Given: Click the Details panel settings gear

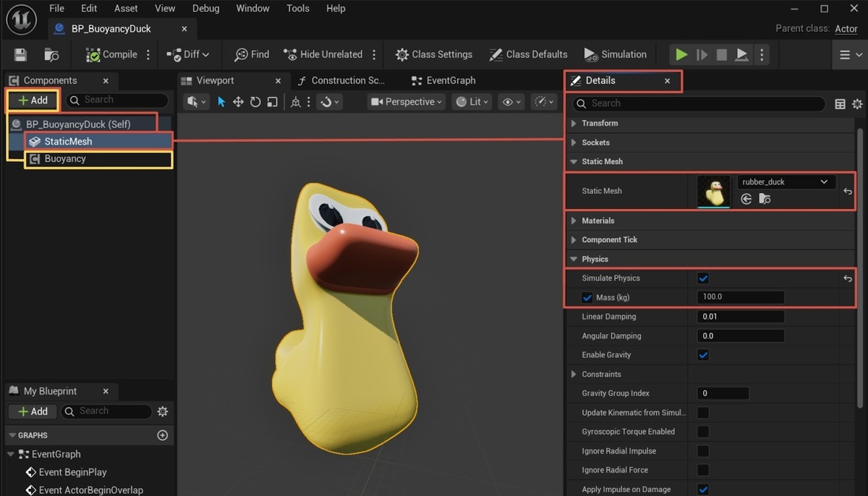Looking at the screenshot, I should (x=857, y=104).
